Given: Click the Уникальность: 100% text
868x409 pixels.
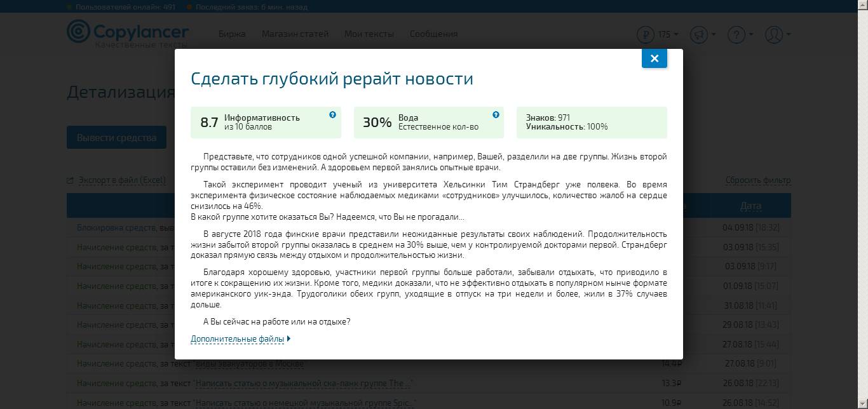Looking at the screenshot, I should tap(567, 127).
